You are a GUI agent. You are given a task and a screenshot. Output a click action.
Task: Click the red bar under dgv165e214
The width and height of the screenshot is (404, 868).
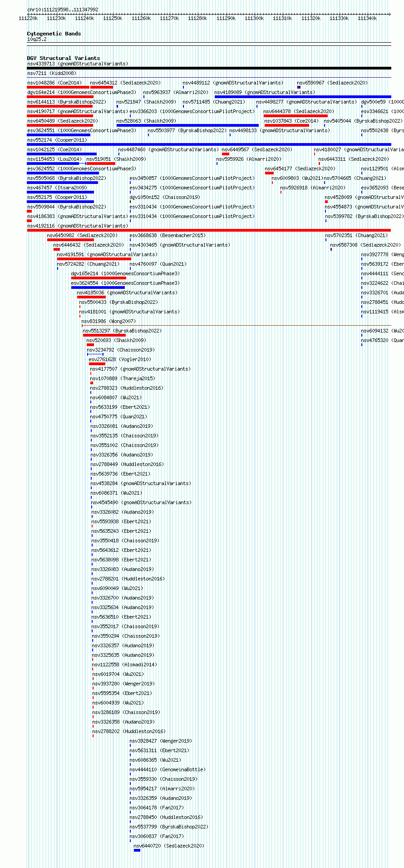[99, 278]
